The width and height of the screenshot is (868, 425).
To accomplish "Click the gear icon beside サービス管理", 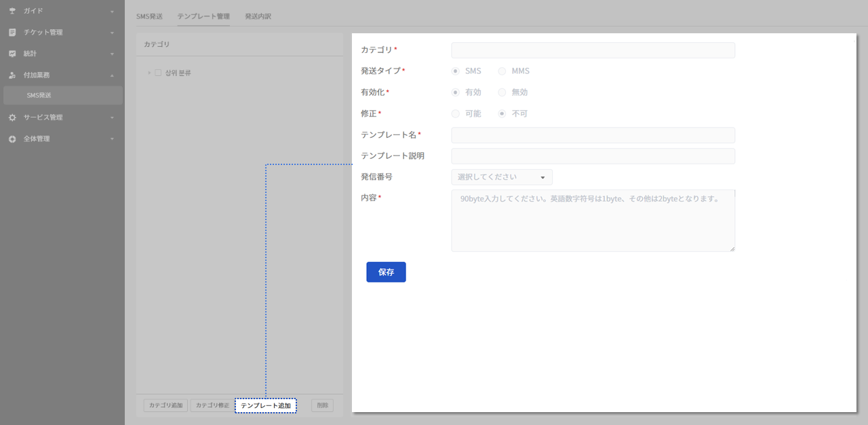I will 12,117.
